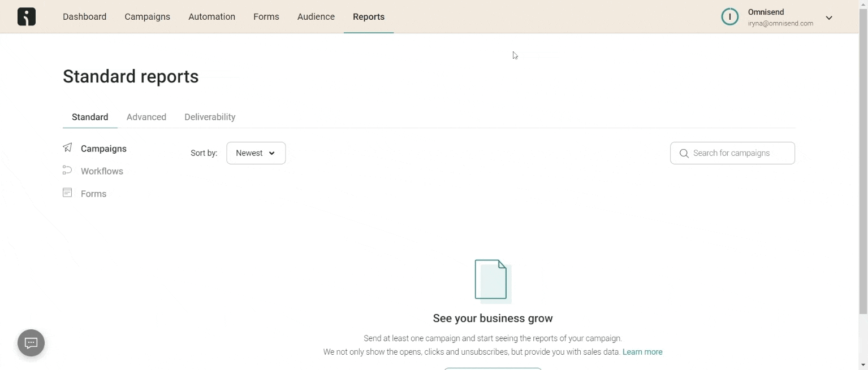Image resolution: width=868 pixels, height=370 pixels.
Task: Select Audience in the top navigation
Action: click(316, 16)
